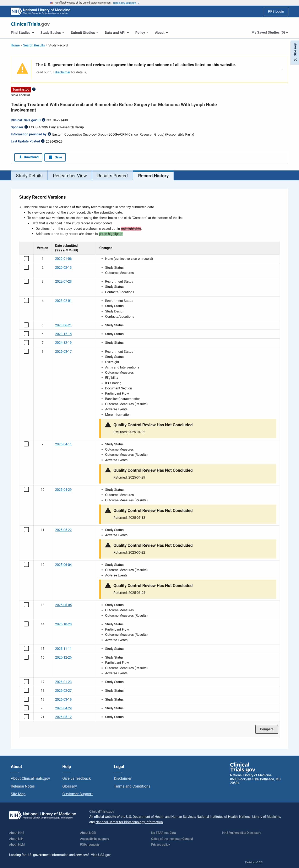Open the Results Posted tab

(x=112, y=176)
